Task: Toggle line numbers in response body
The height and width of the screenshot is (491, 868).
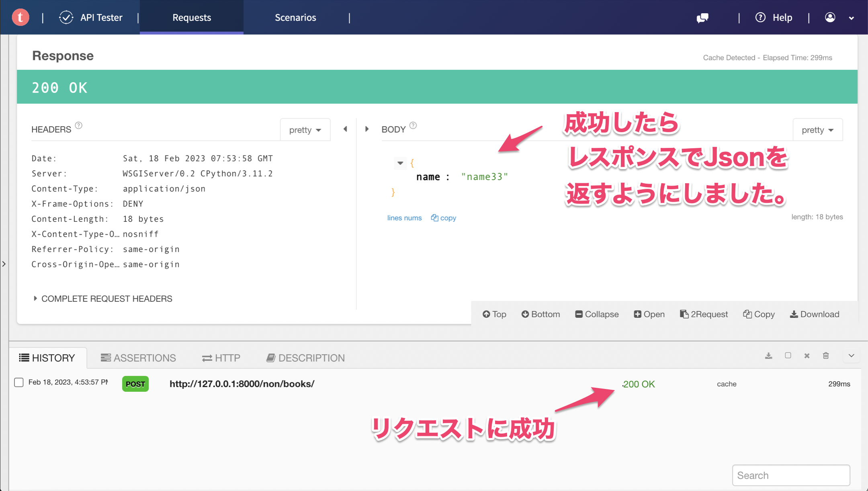Action: coord(404,217)
